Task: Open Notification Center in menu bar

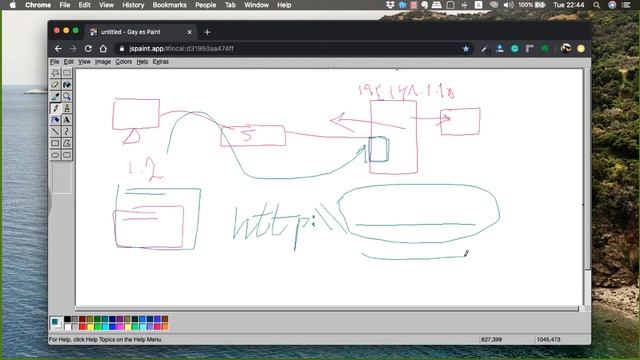Action: 627,5
